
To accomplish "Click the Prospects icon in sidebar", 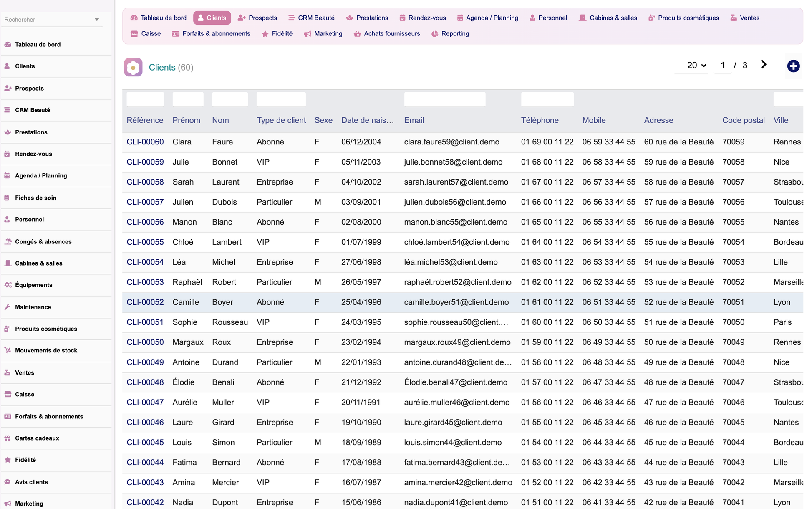I will point(8,88).
